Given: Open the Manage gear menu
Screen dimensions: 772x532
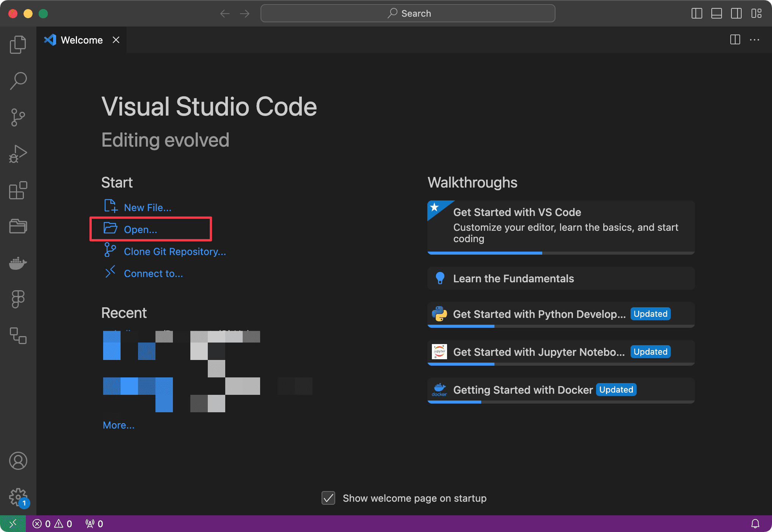Looking at the screenshot, I should [x=18, y=496].
